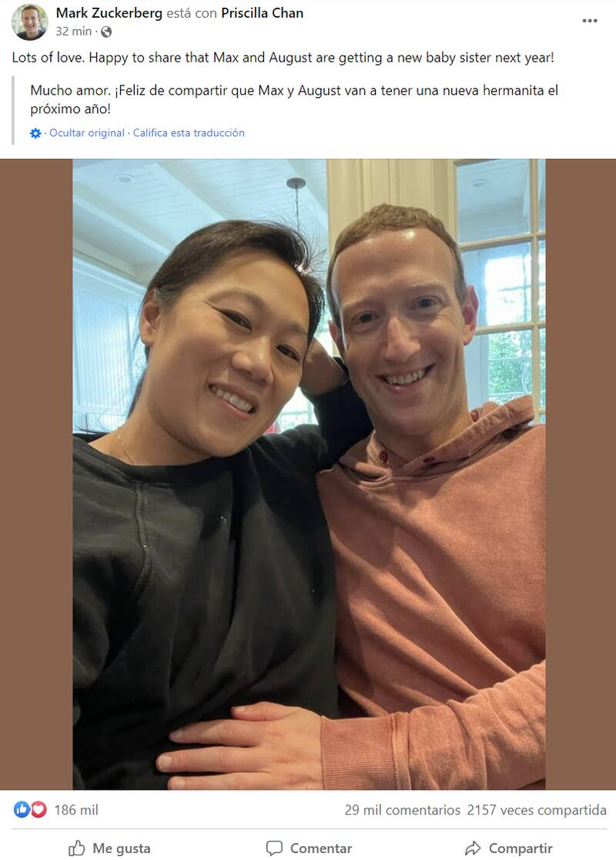Click the thumbs-up icon beside Me gusta

pos(77,848)
